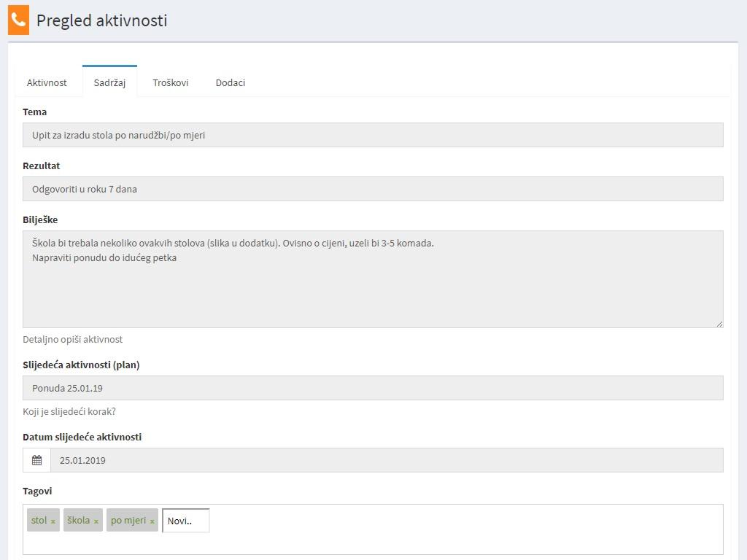The image size is (747, 560).
Task: Click the Tema input field
Action: (x=373, y=135)
